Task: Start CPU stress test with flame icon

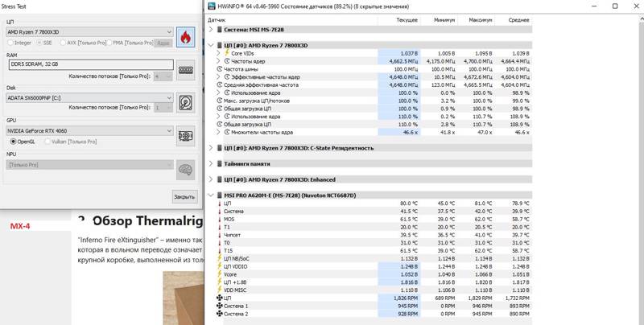Action: [x=186, y=37]
